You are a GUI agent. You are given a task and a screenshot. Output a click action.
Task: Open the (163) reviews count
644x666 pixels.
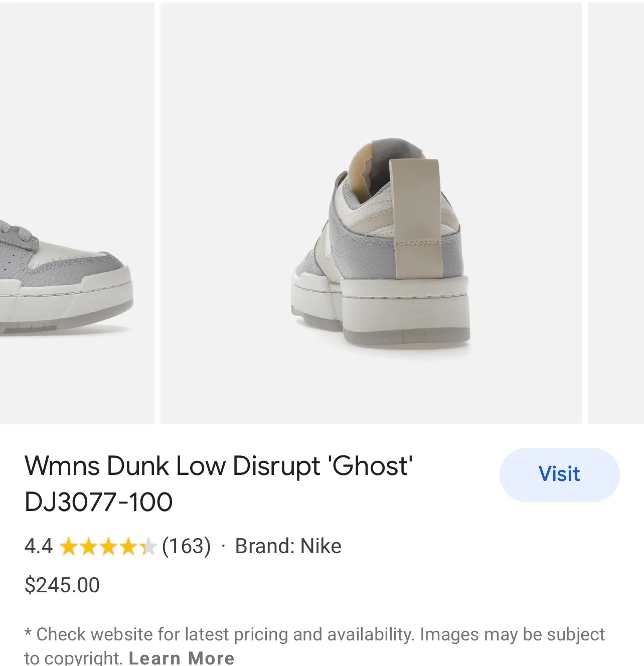coord(186,546)
